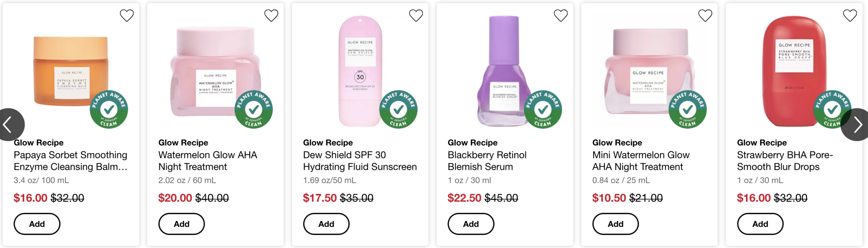Favorite the Papaya Sorbet Cleansing Balm heart
The height and width of the screenshot is (248, 868).
coord(127,16)
